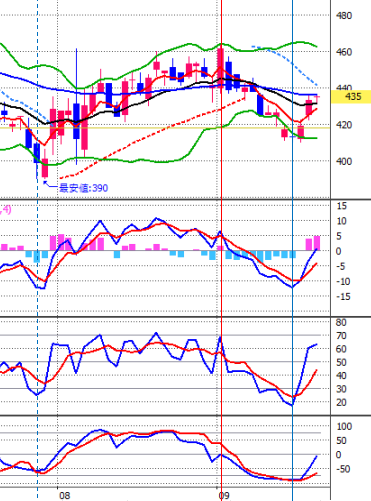Click the red dashed rising trend line

(x=152, y=137)
